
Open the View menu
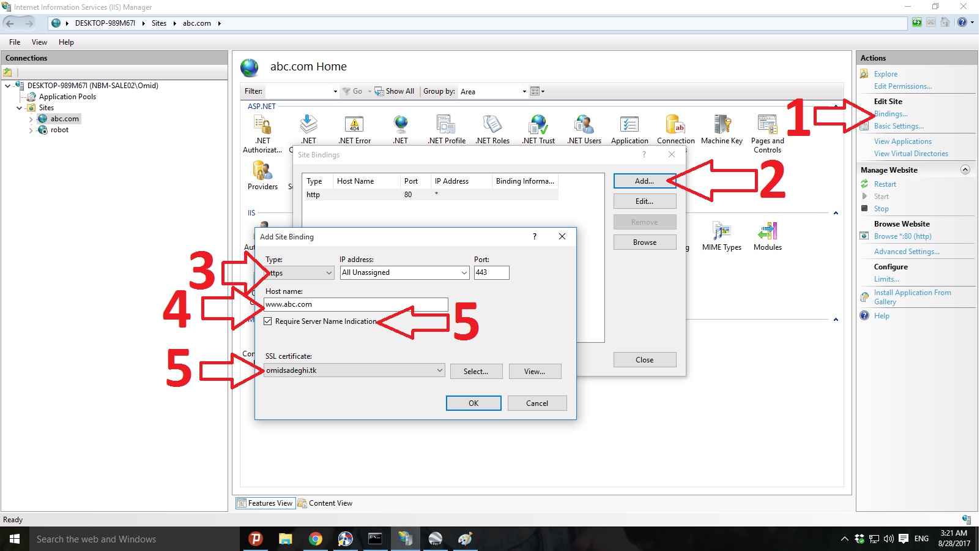pos(39,42)
